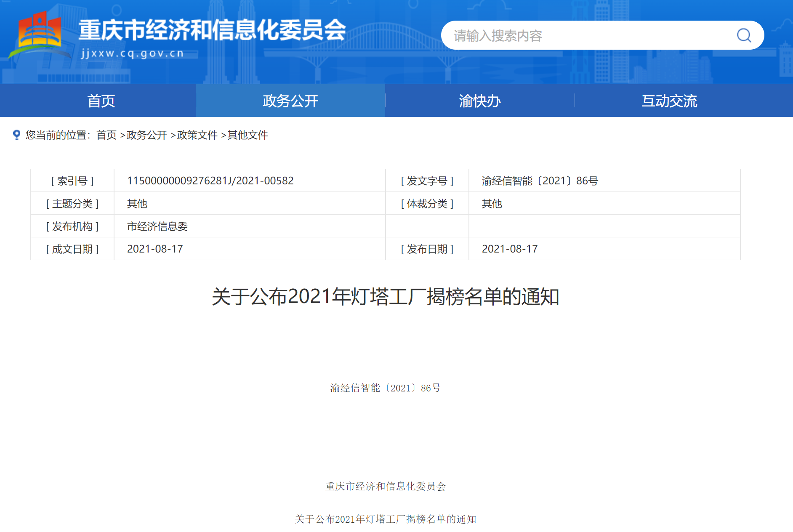Click the 您当前的位置 label

(58, 135)
